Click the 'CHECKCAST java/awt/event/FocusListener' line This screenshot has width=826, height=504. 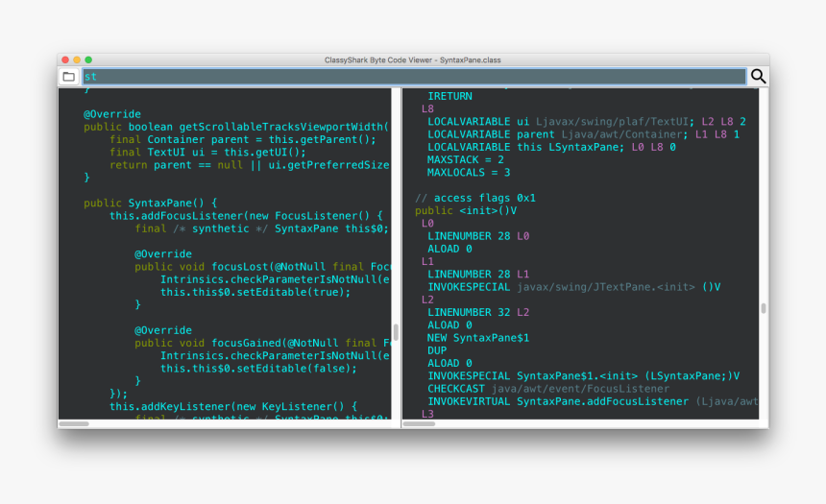tap(548, 389)
